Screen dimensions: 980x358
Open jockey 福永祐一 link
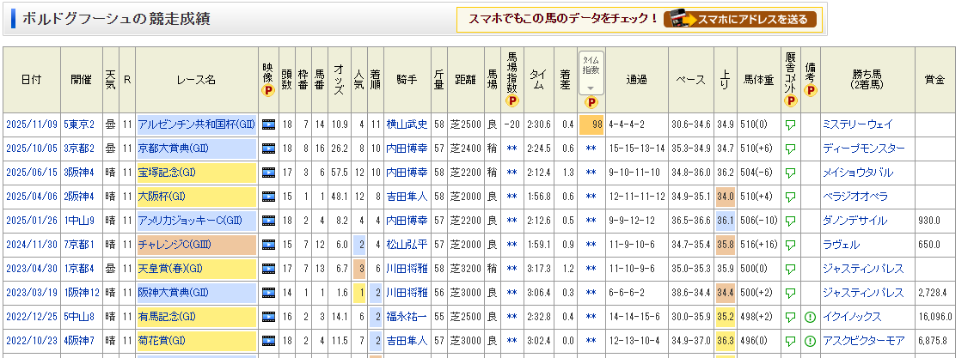pyautogui.click(x=406, y=317)
